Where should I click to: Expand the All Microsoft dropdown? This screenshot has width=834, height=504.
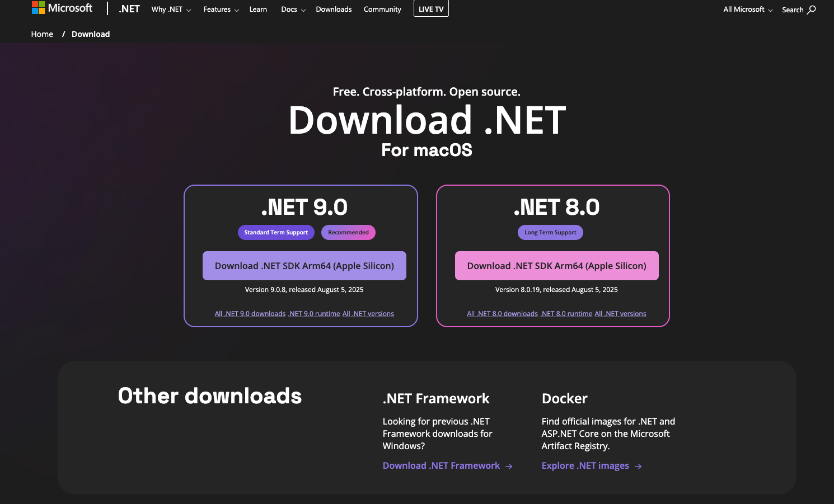[x=747, y=9]
